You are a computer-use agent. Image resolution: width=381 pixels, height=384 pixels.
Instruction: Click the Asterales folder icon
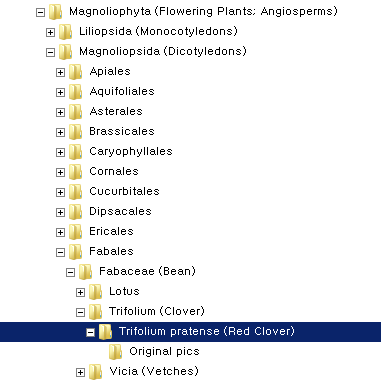click(76, 112)
